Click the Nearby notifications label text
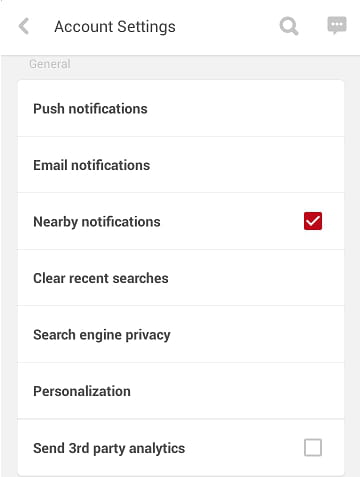360x477 pixels. [97, 222]
